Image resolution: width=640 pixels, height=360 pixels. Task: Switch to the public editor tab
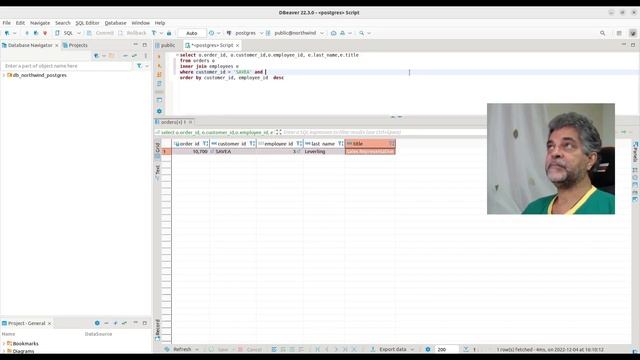click(165, 45)
